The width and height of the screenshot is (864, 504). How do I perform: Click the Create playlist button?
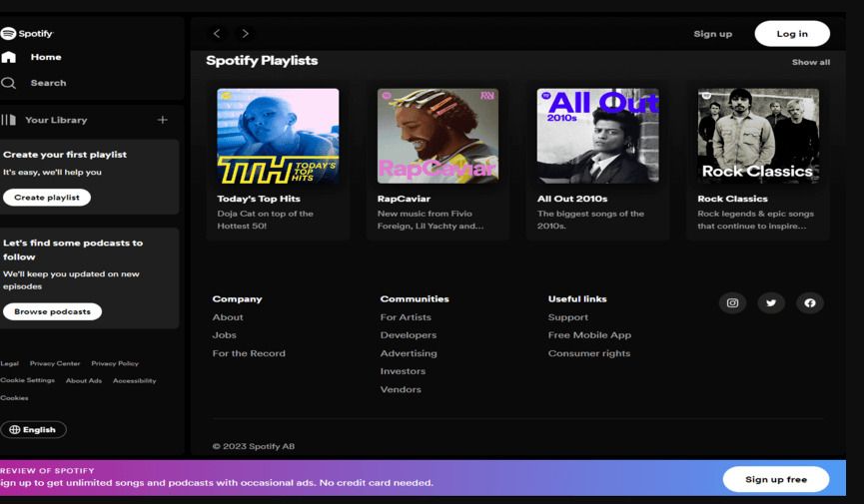click(x=46, y=198)
